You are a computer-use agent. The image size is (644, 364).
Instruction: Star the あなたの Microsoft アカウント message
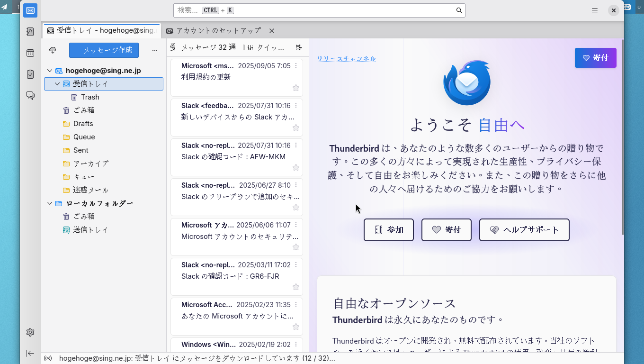pyautogui.click(x=296, y=327)
